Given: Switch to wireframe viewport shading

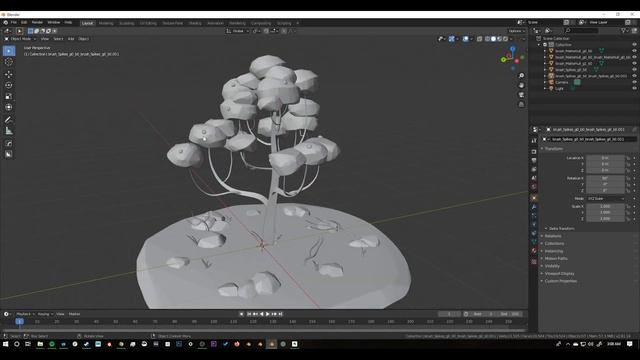Looking at the screenshot, I should 487,39.
